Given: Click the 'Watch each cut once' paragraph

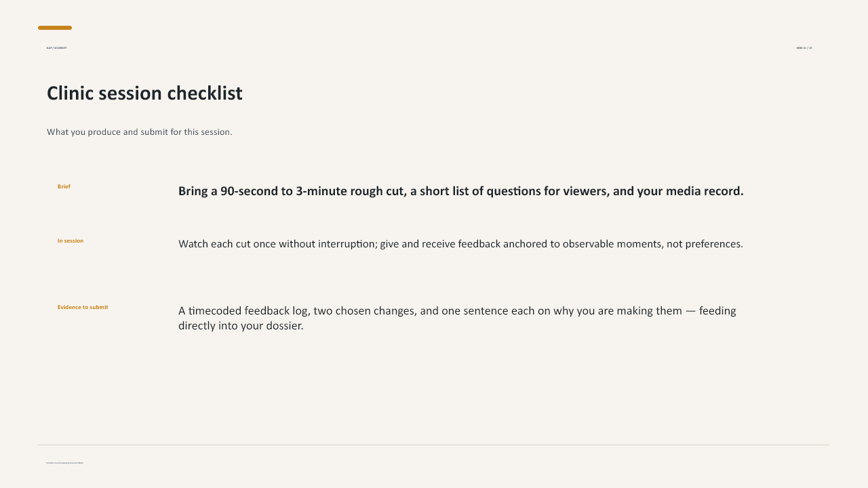Looking at the screenshot, I should coord(460,244).
